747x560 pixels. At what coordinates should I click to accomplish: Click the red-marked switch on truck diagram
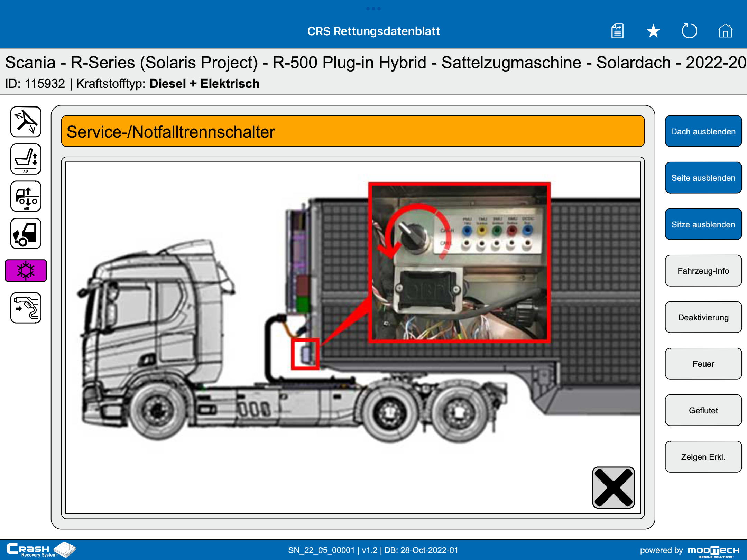click(x=305, y=354)
